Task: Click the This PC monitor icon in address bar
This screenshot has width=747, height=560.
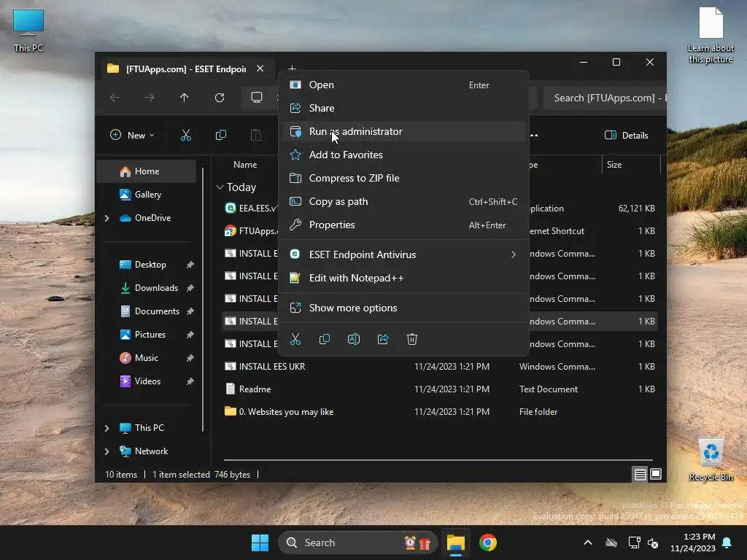Action: pyautogui.click(x=257, y=98)
